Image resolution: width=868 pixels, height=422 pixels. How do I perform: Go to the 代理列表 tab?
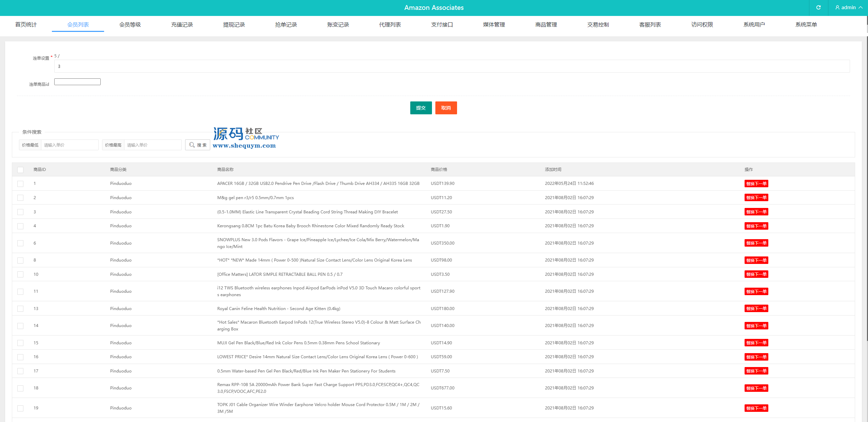click(x=390, y=24)
